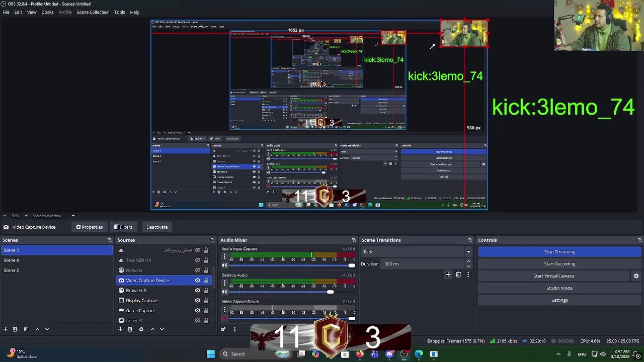
Task: Show the hidden Text (GDI+) 5 source
Action: point(198,260)
